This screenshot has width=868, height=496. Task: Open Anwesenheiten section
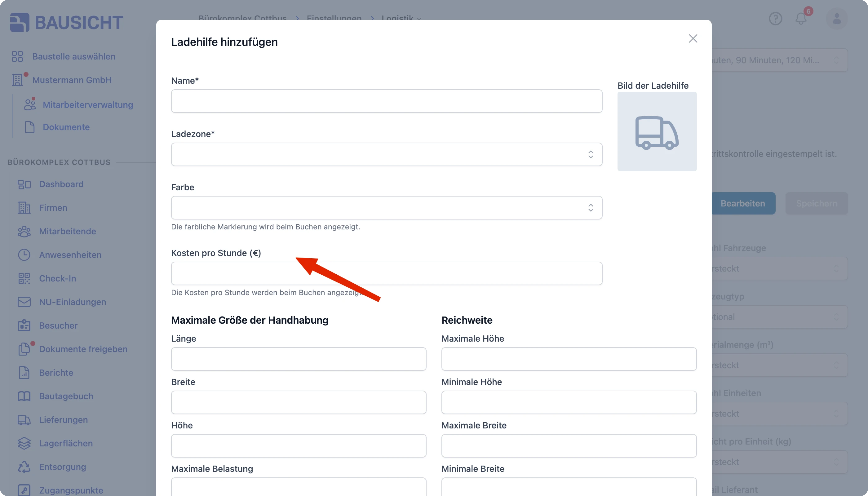pyautogui.click(x=70, y=255)
